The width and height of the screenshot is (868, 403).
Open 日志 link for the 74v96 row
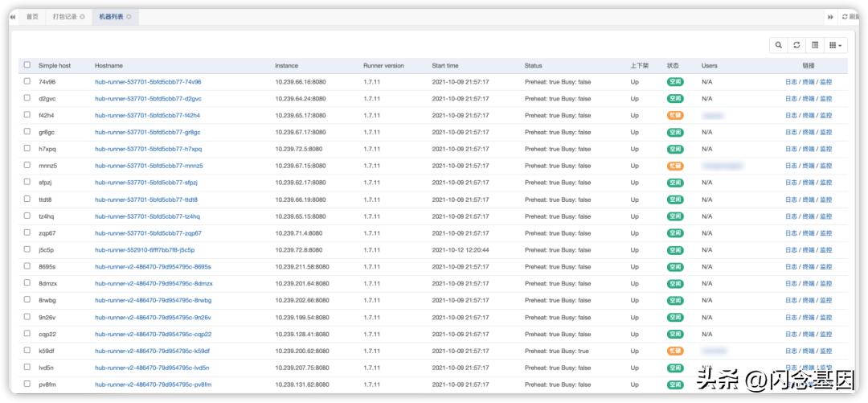[x=792, y=82]
